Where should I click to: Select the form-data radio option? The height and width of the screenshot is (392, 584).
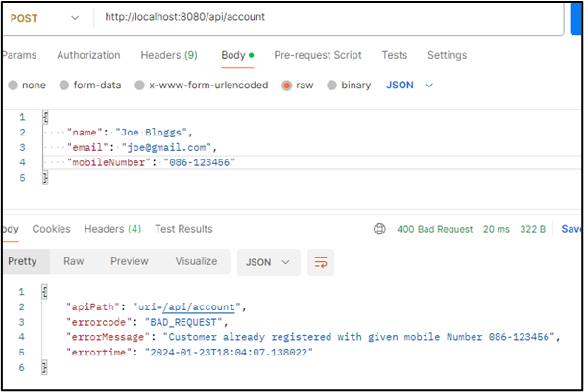pyautogui.click(x=64, y=86)
